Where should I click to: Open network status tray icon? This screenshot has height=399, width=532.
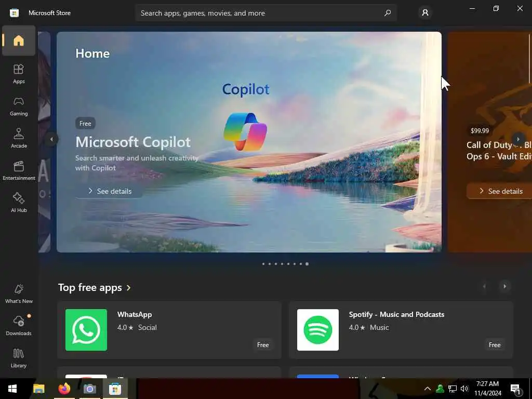point(452,389)
